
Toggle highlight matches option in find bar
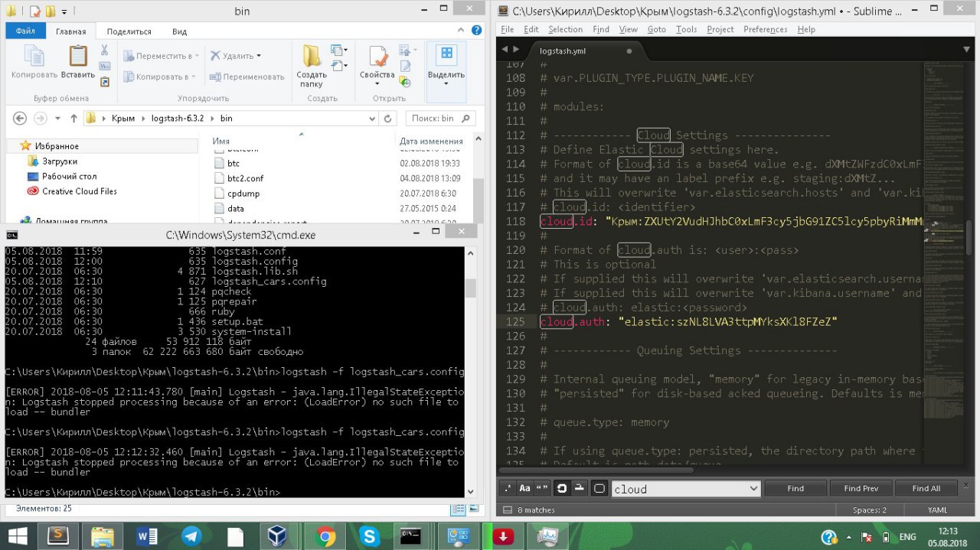(x=599, y=488)
